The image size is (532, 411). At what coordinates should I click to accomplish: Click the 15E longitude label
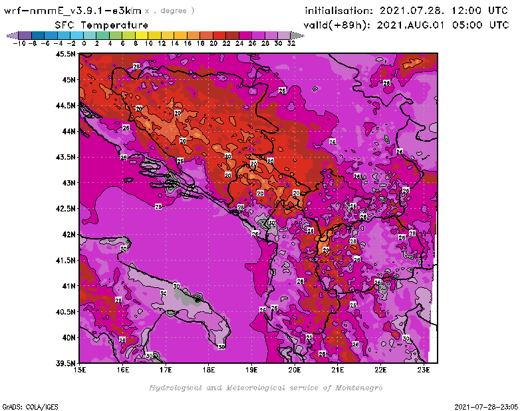[x=80, y=370]
